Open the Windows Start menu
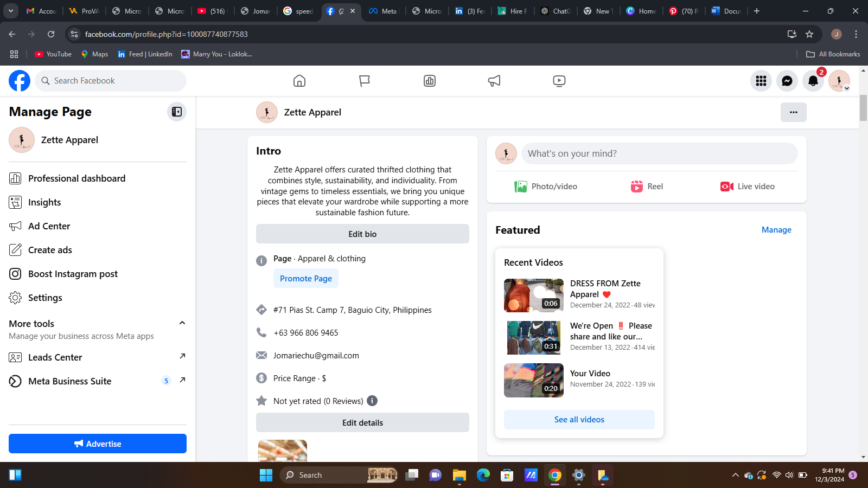Screen dimensions: 868x488 (x=266, y=475)
